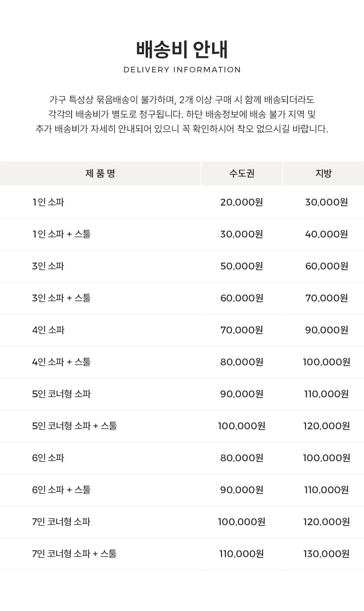Select the 3인 소파 row label
The height and width of the screenshot is (611, 364).
(48, 266)
